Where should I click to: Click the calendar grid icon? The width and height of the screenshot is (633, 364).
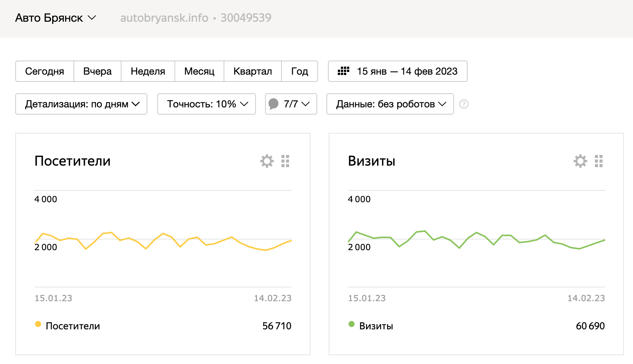(x=344, y=71)
